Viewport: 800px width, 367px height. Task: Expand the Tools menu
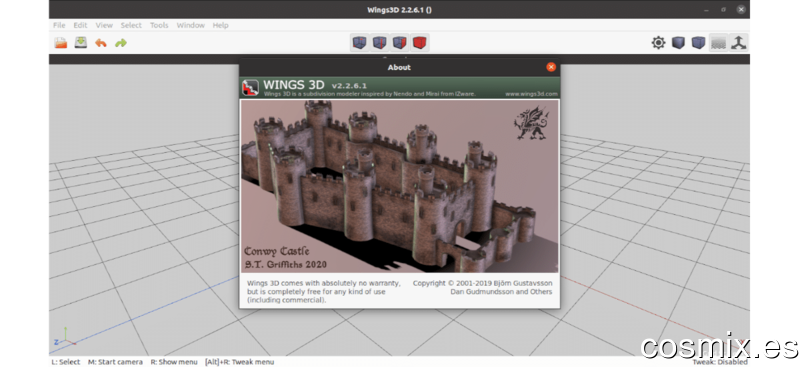[x=159, y=25]
